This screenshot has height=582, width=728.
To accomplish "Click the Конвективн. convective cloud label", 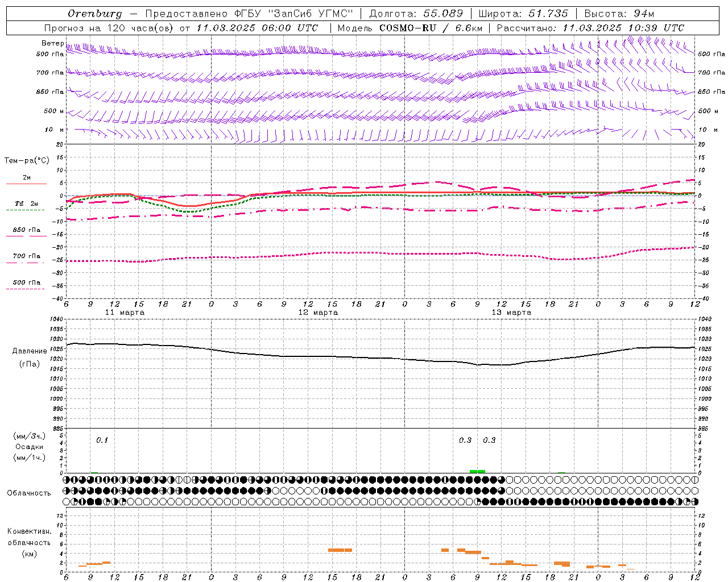I will tap(29, 531).
